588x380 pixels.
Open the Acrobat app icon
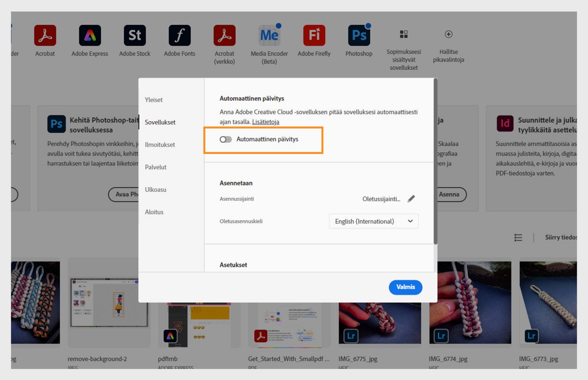[x=45, y=35]
